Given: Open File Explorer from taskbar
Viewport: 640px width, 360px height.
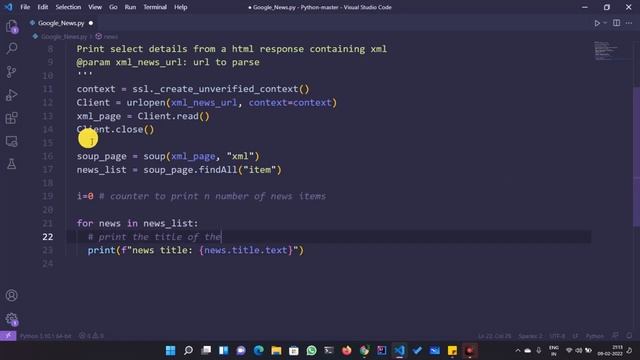Looking at the screenshot, I should (276, 351).
